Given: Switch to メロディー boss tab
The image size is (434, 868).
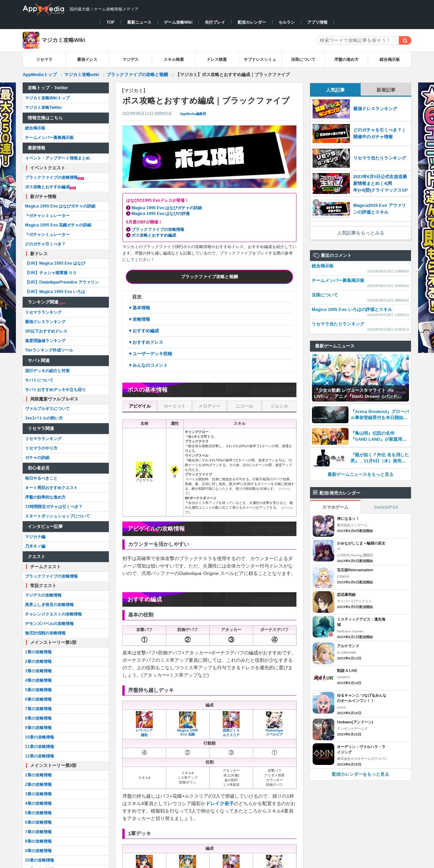Looking at the screenshot, I should coord(209,406).
